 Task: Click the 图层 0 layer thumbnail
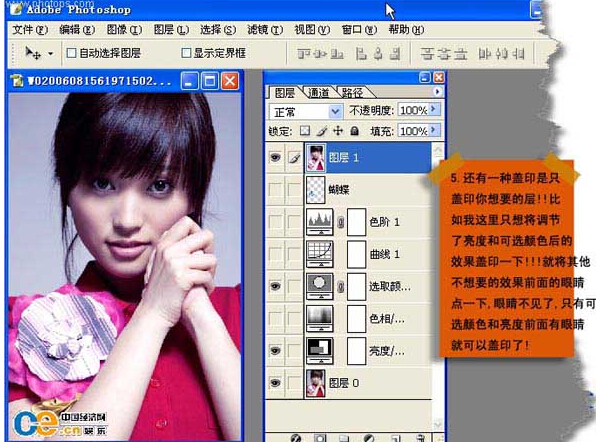[x=316, y=383]
